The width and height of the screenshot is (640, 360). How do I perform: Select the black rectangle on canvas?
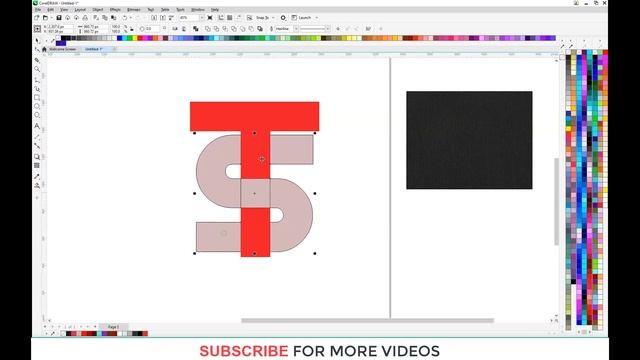click(x=469, y=140)
